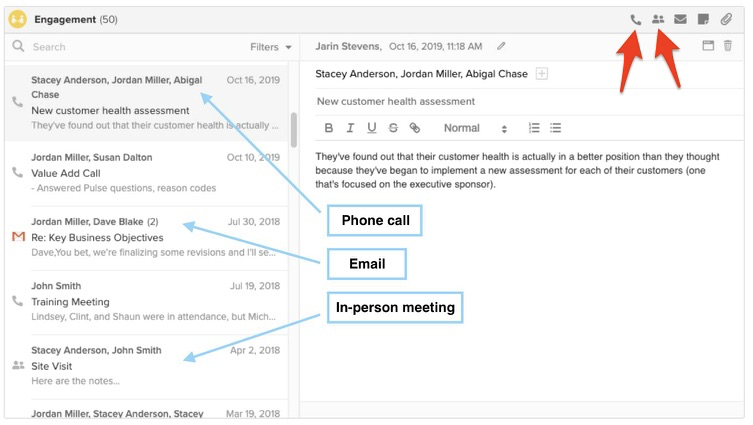
Task: Click the phone icon beside Value Add Call
Action: coord(17,172)
